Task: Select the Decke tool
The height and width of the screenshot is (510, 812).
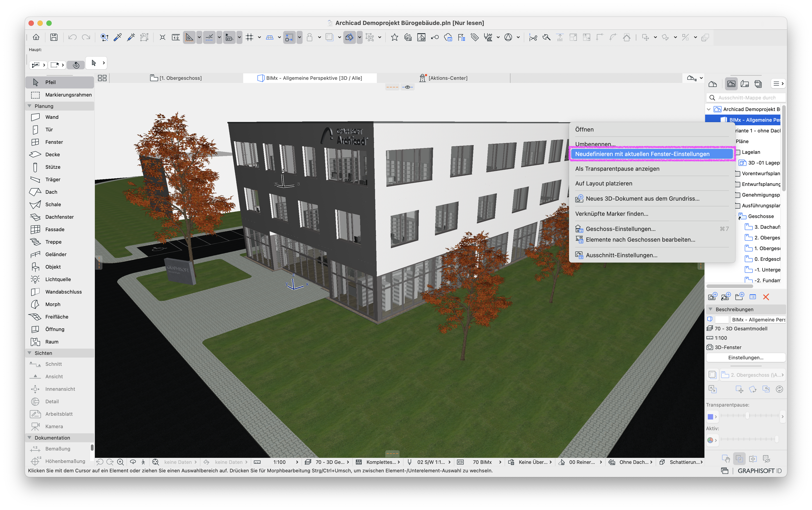Action: [60, 154]
